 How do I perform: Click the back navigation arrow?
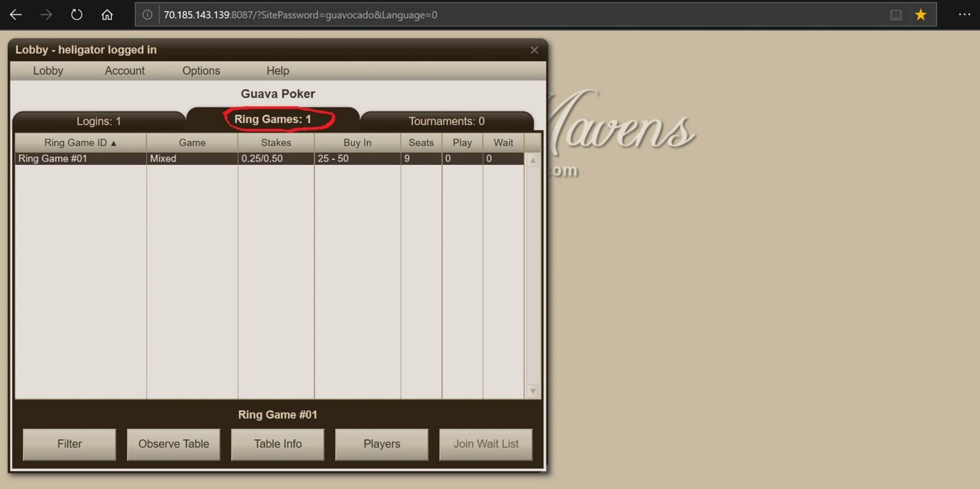coord(16,14)
